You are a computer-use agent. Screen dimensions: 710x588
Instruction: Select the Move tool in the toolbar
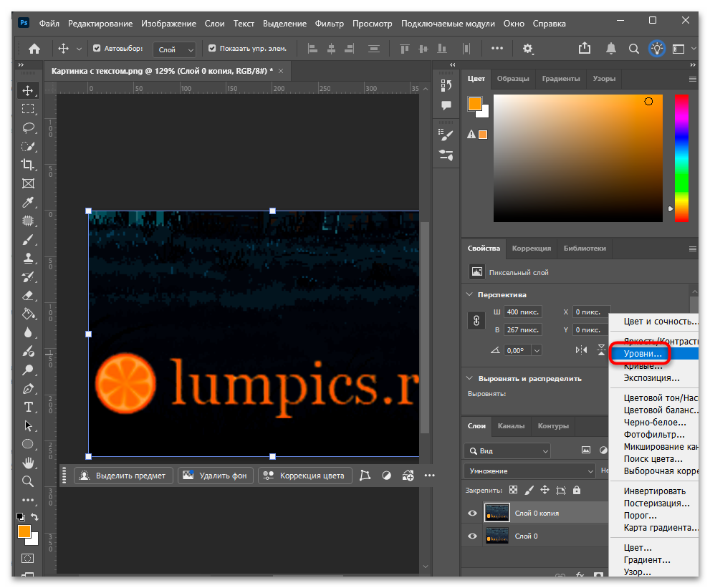coord(28,90)
